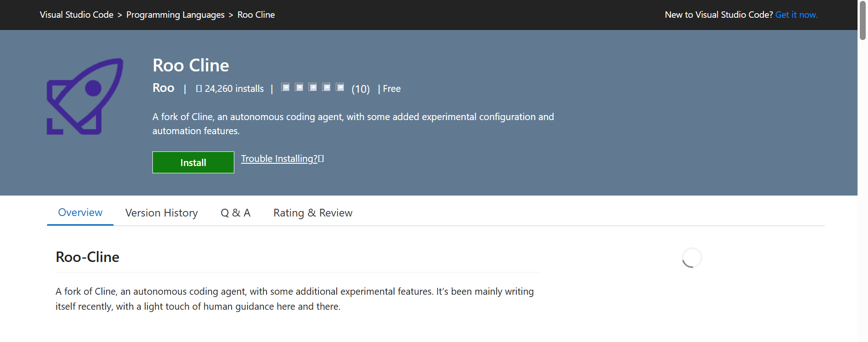Click the first rating star icon
This screenshot has height=342, width=868.
tap(285, 87)
